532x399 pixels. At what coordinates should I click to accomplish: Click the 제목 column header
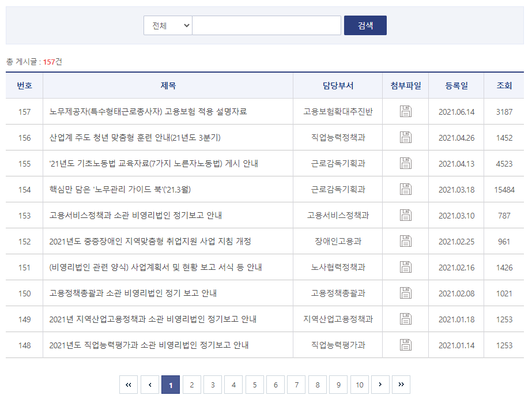tap(168, 85)
